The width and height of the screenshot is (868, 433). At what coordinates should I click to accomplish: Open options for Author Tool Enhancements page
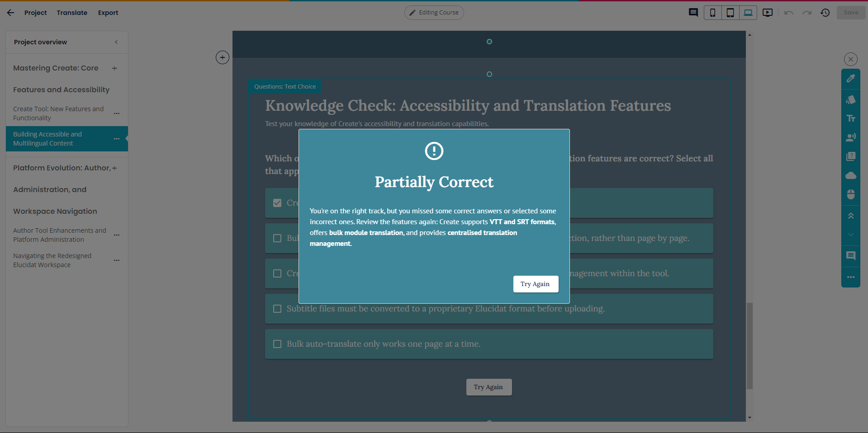[117, 235]
